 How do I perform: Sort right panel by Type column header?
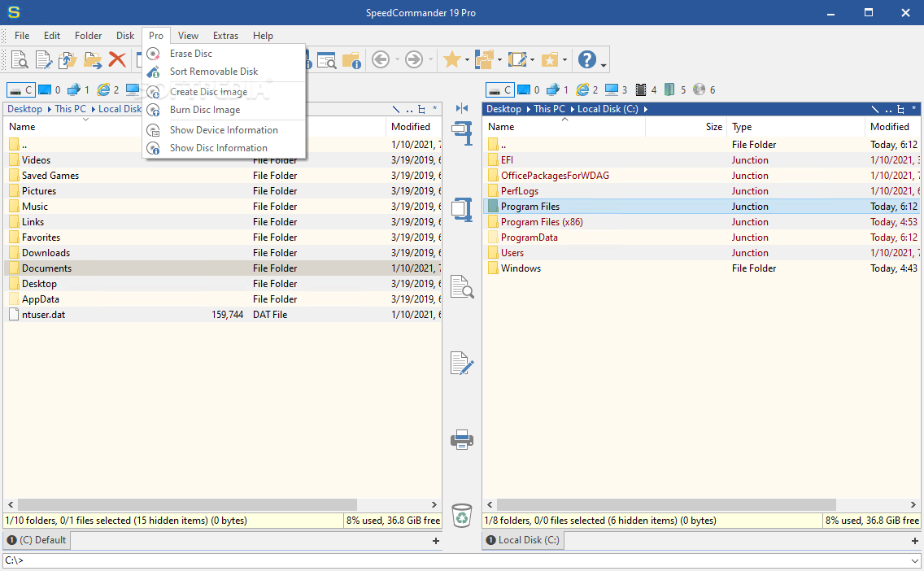pos(796,127)
